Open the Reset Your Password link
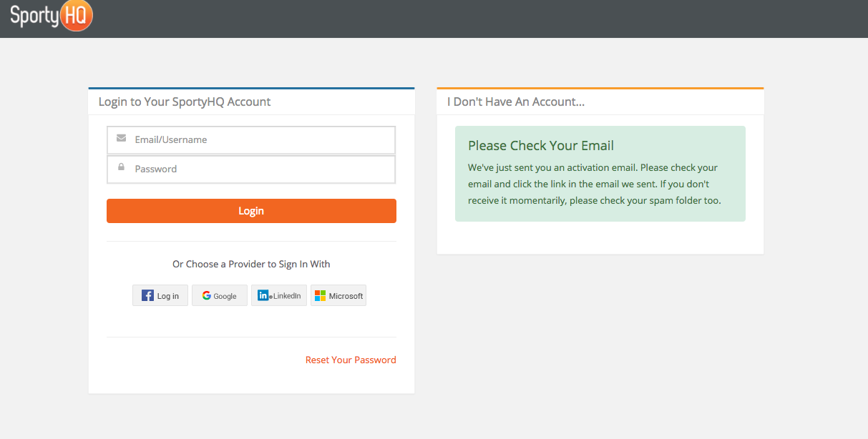This screenshot has width=868, height=439. coord(351,360)
